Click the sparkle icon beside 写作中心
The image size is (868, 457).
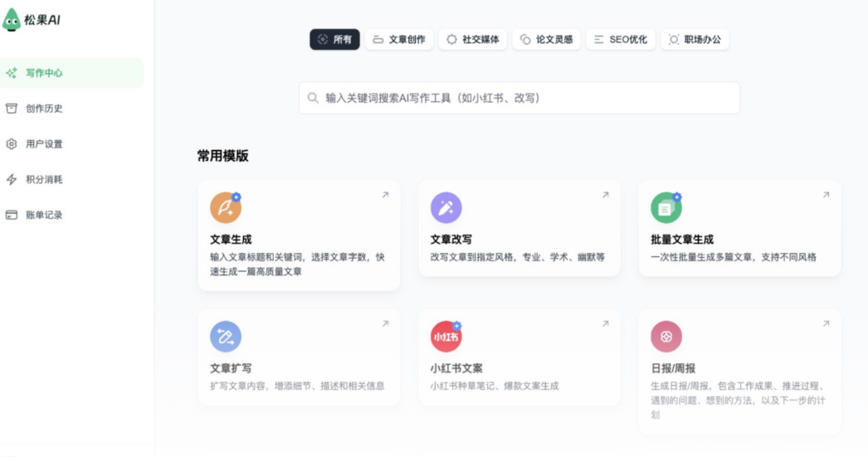pyautogui.click(x=12, y=73)
